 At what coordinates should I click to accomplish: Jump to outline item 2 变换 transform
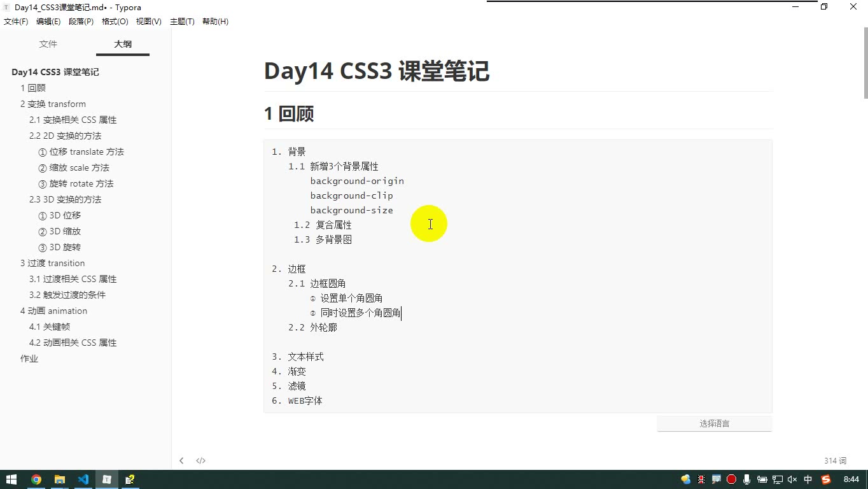53,104
